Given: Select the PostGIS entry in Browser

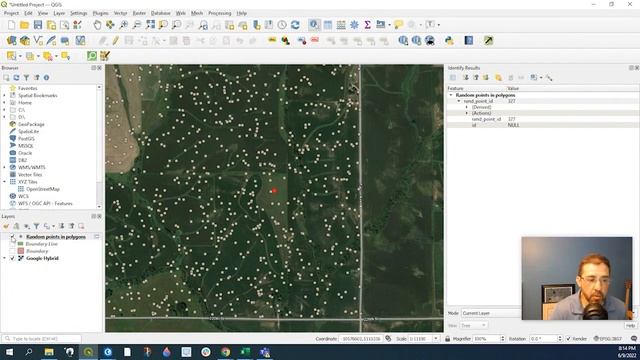Looking at the screenshot, I should pyautogui.click(x=27, y=139).
